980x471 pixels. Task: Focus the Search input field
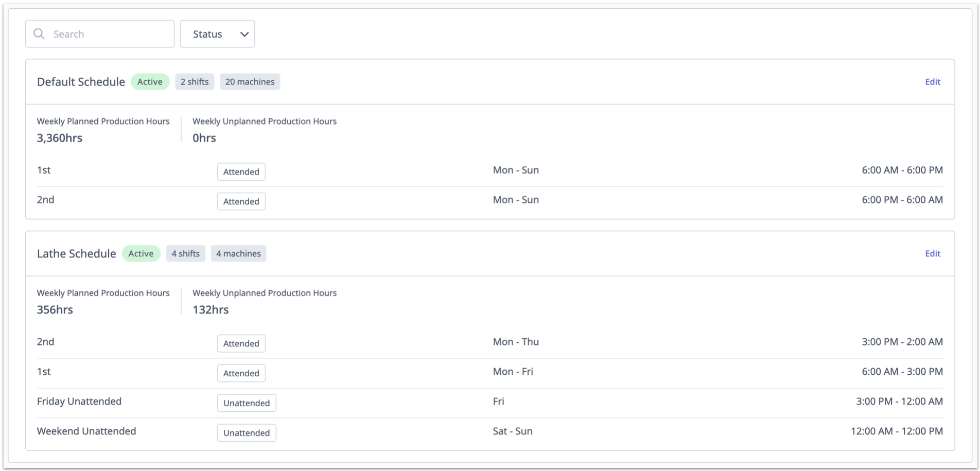tap(100, 34)
